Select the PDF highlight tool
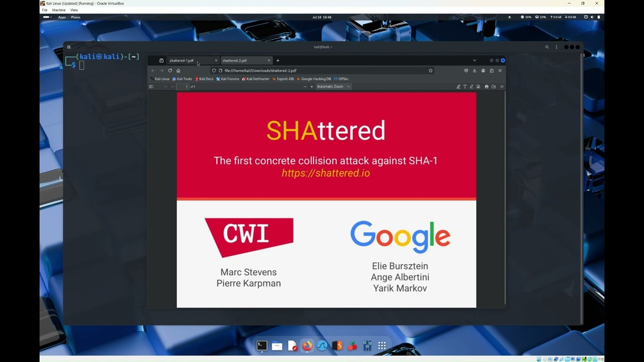The image size is (644, 362). 458,86
